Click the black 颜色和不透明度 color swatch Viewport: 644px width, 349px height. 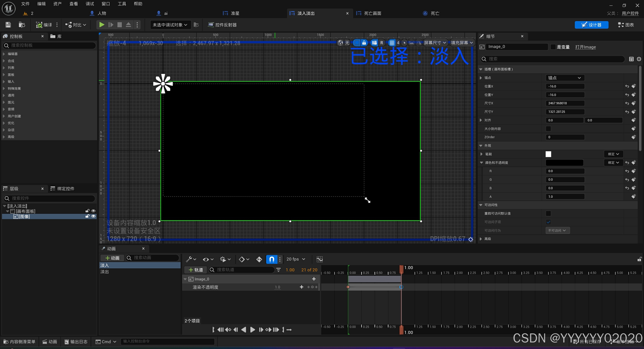(564, 163)
